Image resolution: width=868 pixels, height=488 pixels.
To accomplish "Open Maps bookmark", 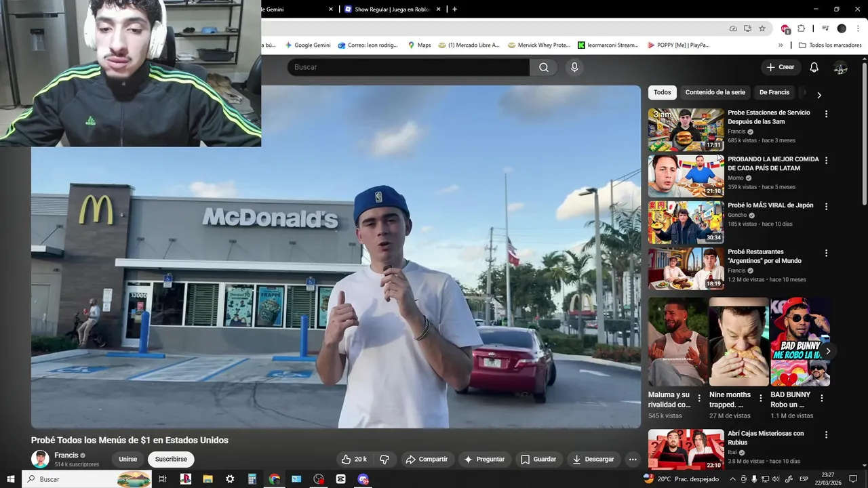I will click(x=419, y=45).
